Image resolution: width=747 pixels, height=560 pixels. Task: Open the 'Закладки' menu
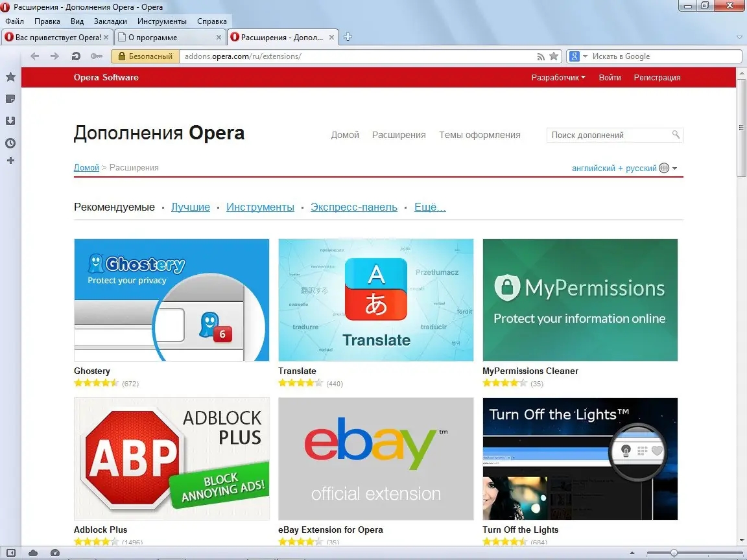tap(110, 21)
